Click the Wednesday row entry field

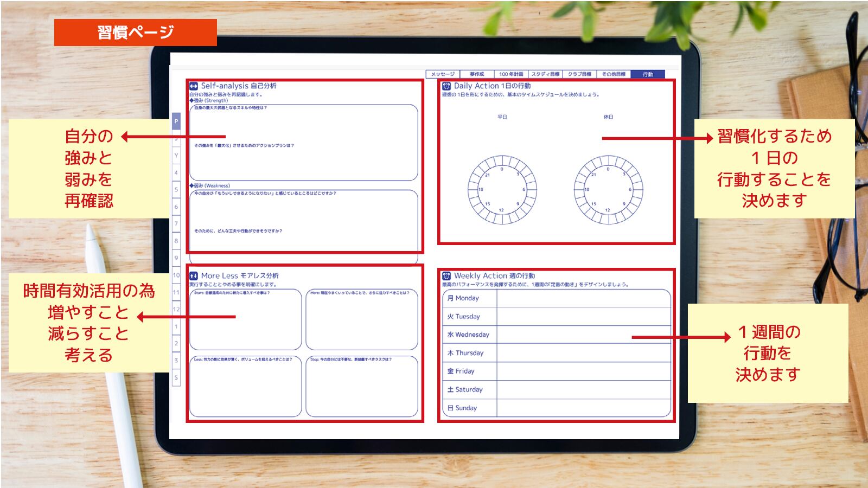click(x=584, y=335)
